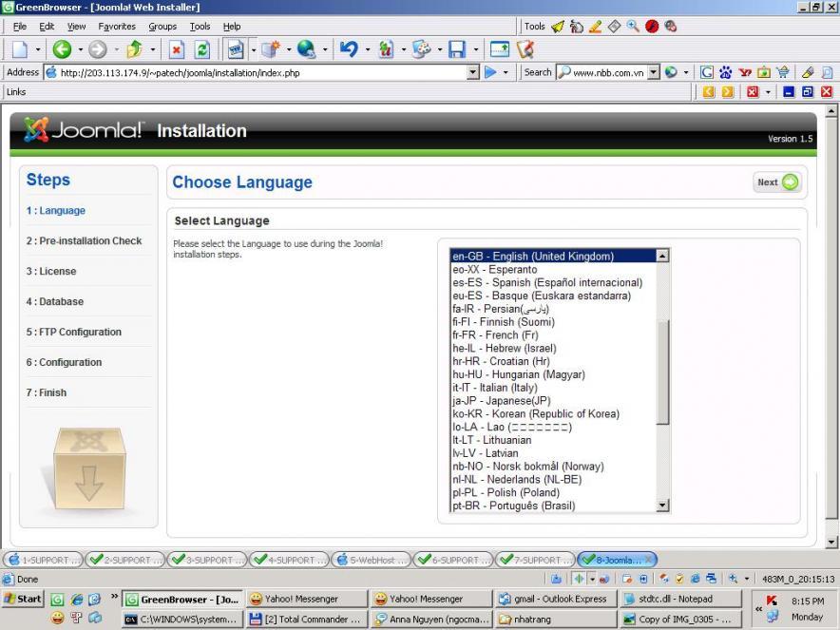Switch to the 1-SUPPORT tab
840x630 pixels.
[x=44, y=560]
